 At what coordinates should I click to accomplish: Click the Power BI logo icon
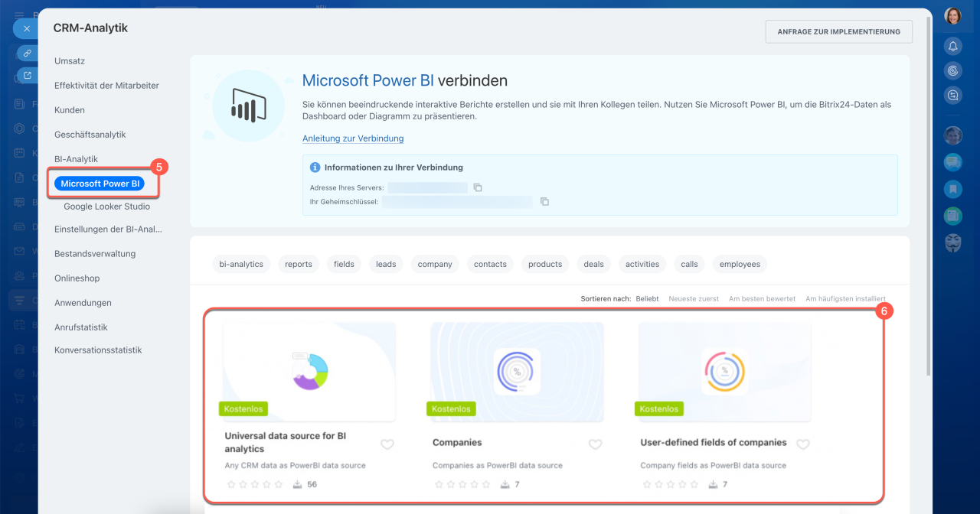[x=248, y=106]
